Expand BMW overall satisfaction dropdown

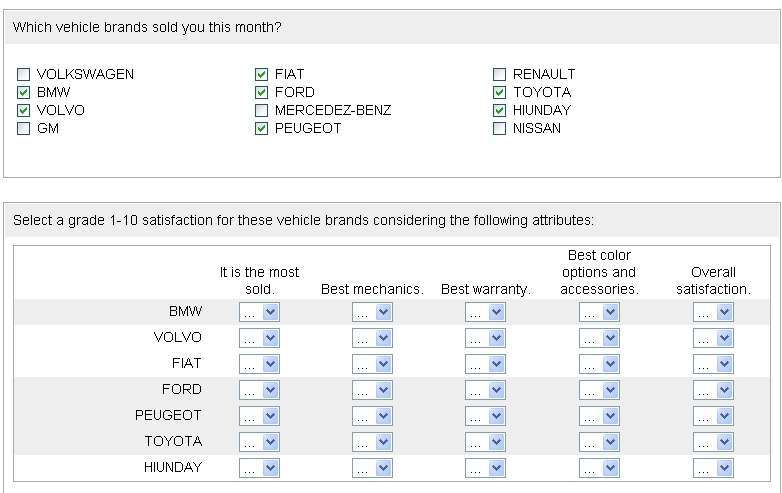pyautogui.click(x=713, y=312)
